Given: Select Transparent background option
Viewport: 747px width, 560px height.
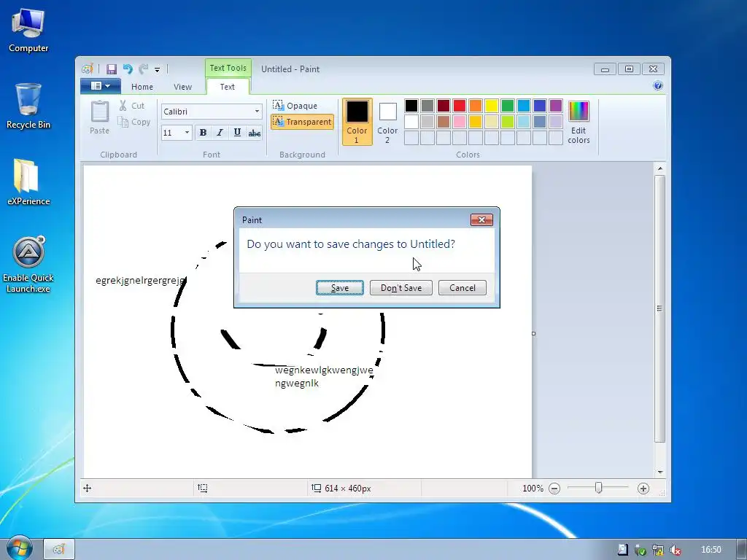Looking at the screenshot, I should [302, 122].
